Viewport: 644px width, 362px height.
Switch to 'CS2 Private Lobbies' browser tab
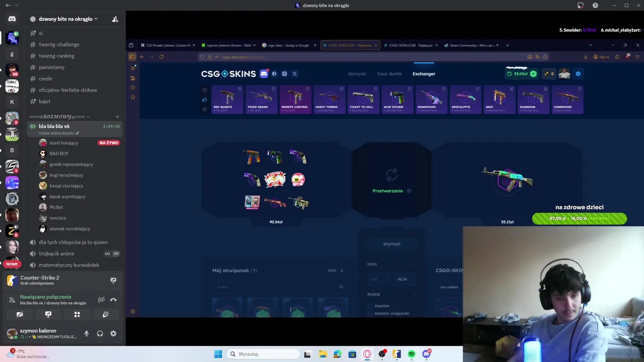pyautogui.click(x=167, y=45)
